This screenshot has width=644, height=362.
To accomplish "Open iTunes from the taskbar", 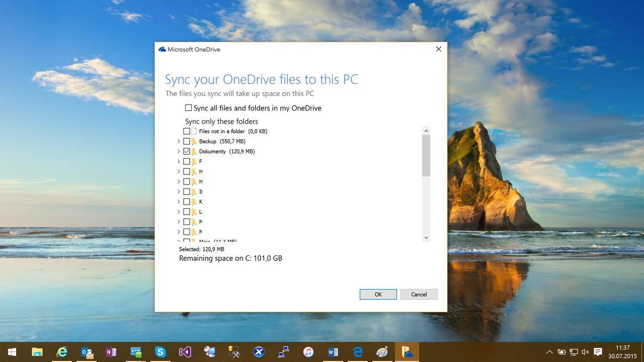I will coord(308,352).
